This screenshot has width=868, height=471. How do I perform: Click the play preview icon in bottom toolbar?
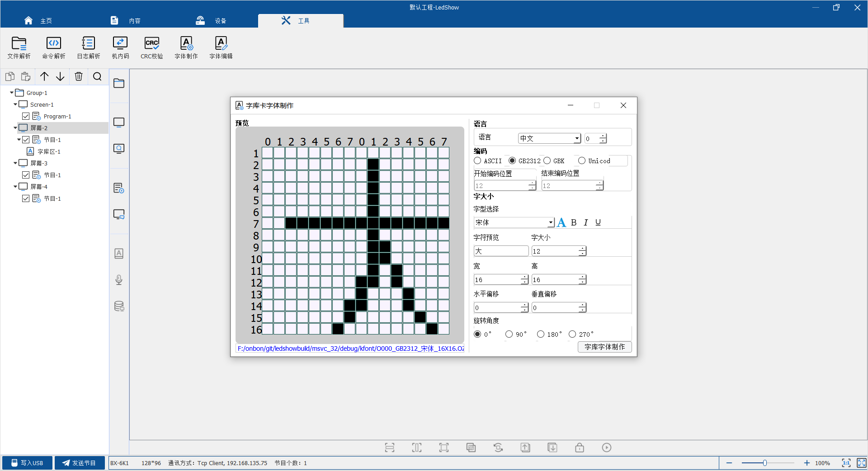[x=607, y=447]
